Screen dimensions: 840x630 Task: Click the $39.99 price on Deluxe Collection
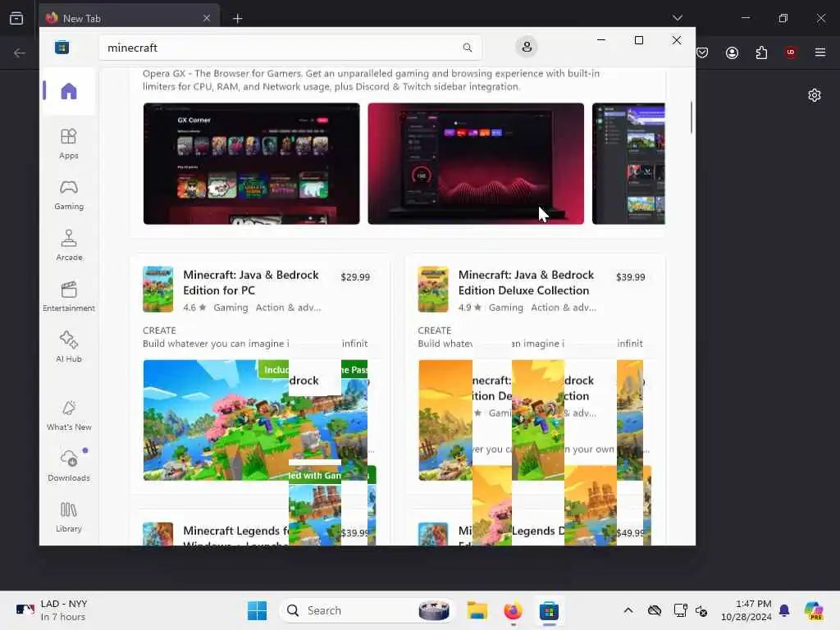pyautogui.click(x=631, y=277)
